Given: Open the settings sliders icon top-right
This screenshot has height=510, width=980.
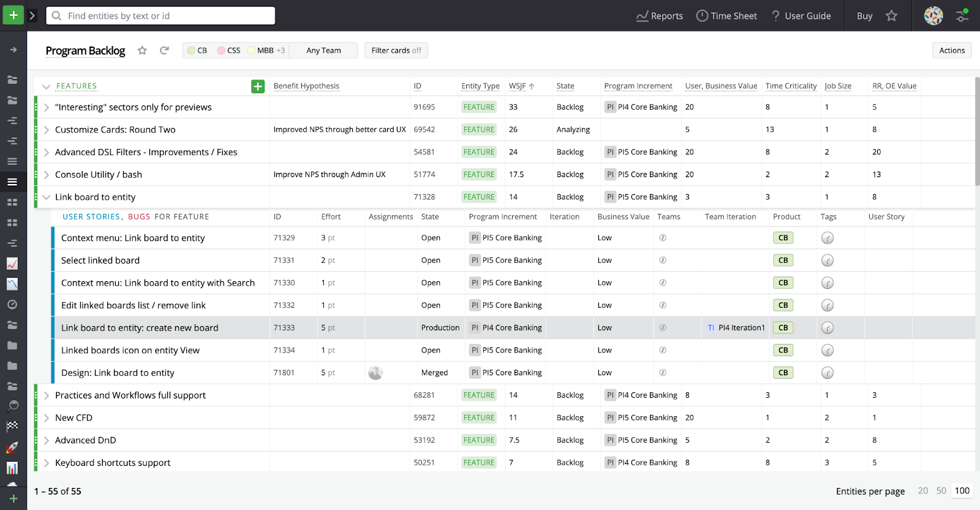Looking at the screenshot, I should pyautogui.click(x=962, y=16).
